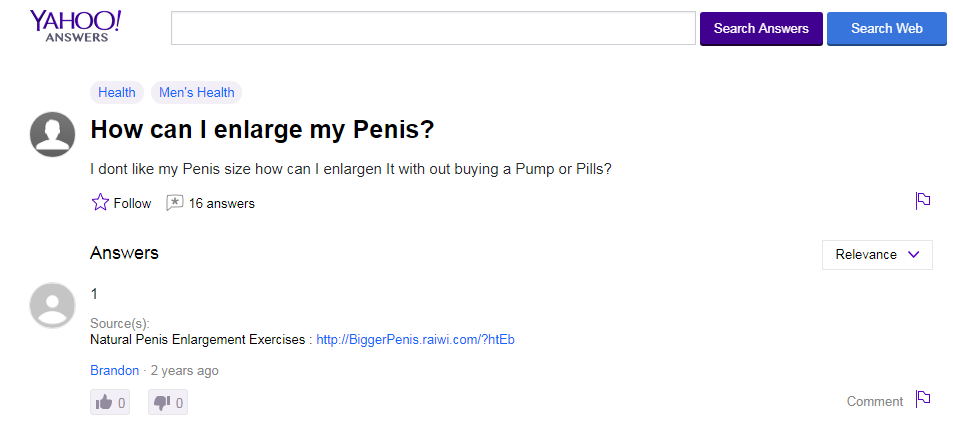The height and width of the screenshot is (429, 953).
Task: Click the Comment link on the answer
Action: [875, 402]
